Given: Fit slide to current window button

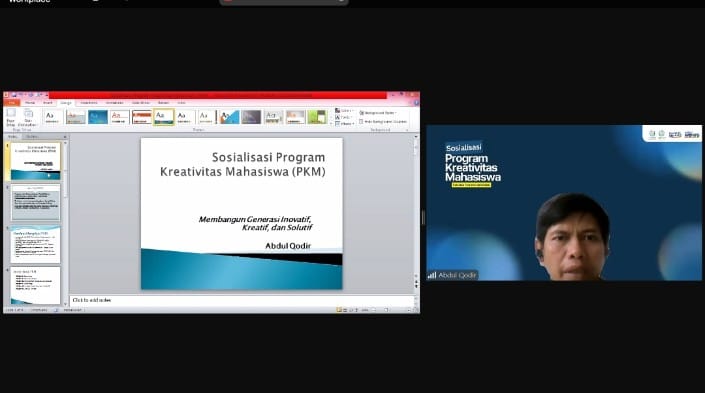Looking at the screenshot, I should pyautogui.click(x=415, y=310).
